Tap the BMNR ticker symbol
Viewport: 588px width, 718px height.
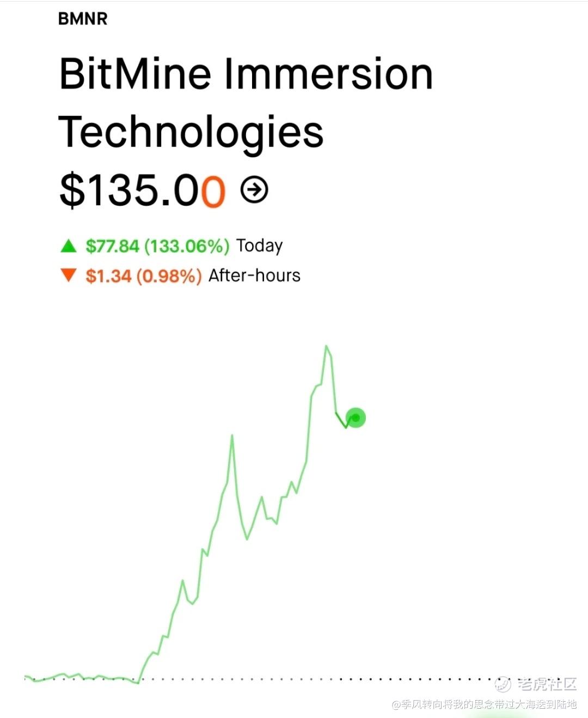[83, 19]
